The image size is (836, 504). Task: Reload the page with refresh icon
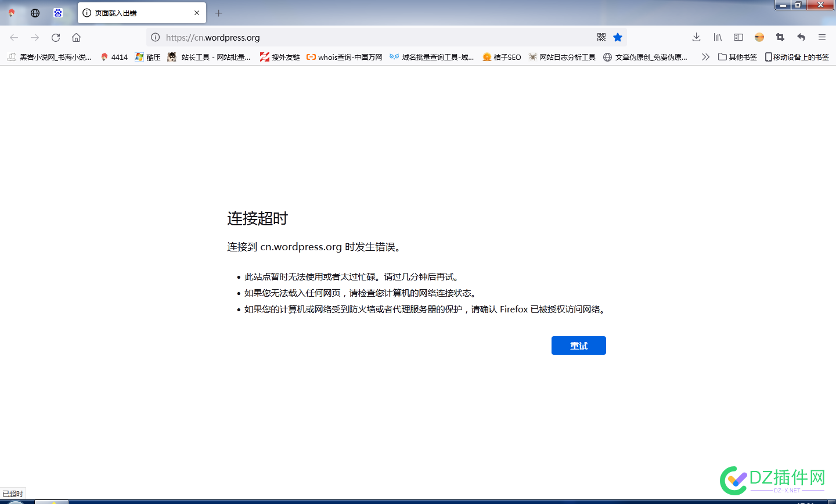click(56, 37)
